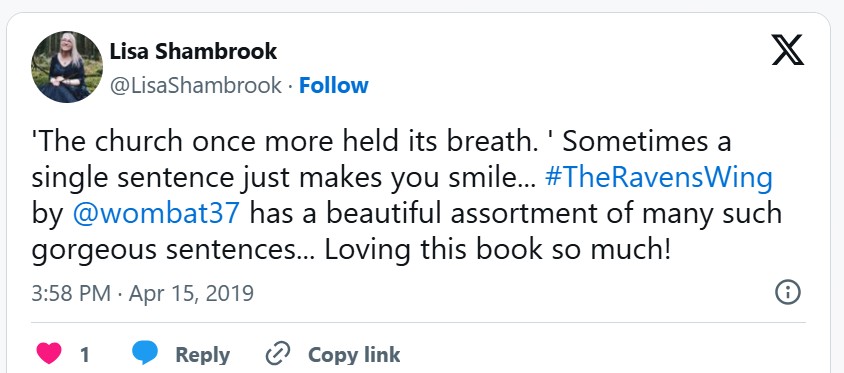The width and height of the screenshot is (844, 373).
Task: Click the blue reply speech bubble icon
Action: 145,353
